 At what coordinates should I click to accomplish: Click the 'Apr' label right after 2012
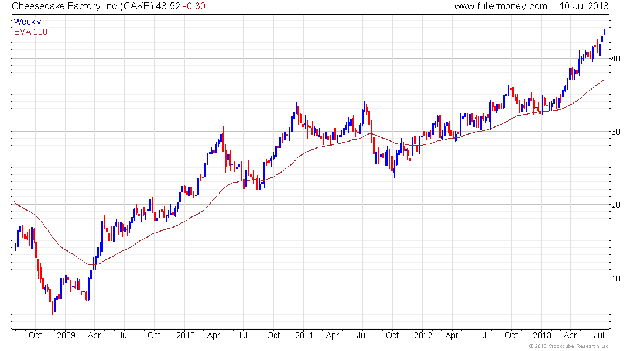(452, 335)
